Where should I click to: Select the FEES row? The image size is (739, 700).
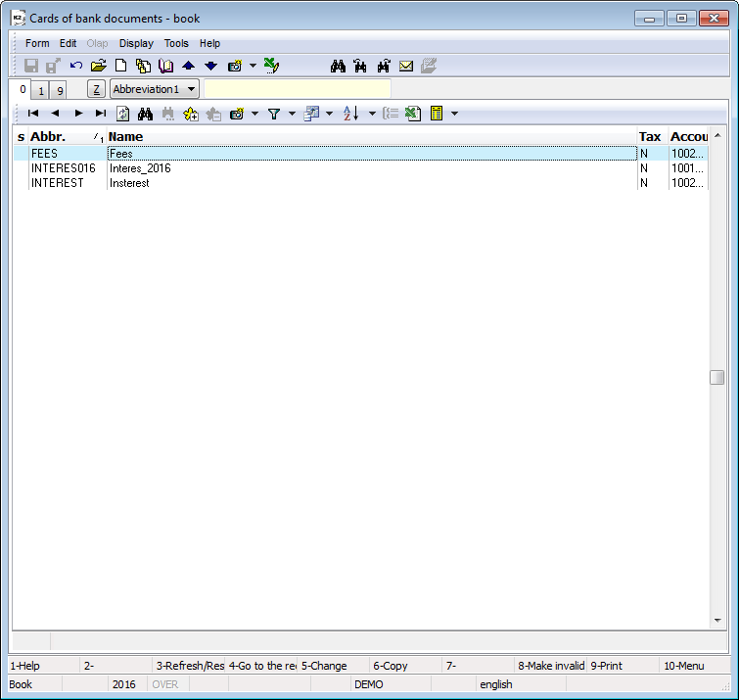(x=360, y=154)
